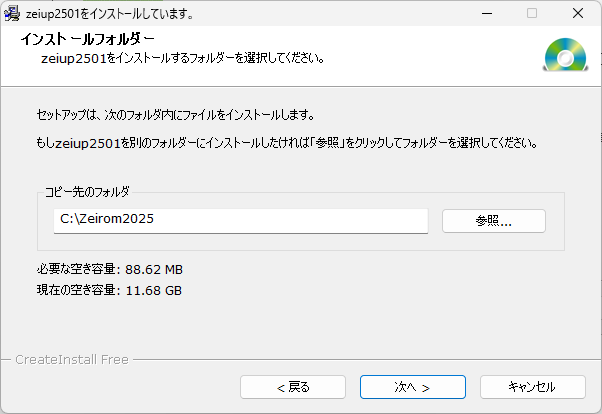Click the コピー先のフォルダ group label

tap(87, 191)
